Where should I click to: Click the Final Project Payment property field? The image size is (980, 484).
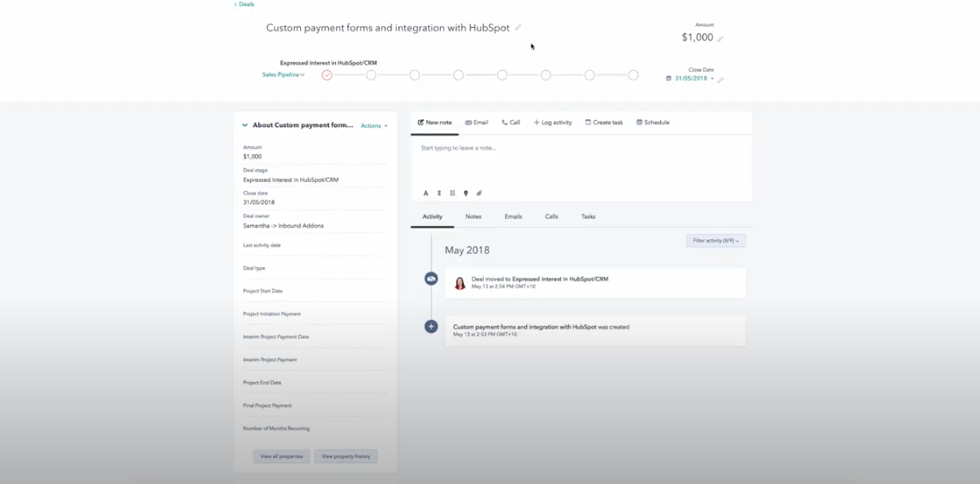pyautogui.click(x=315, y=406)
